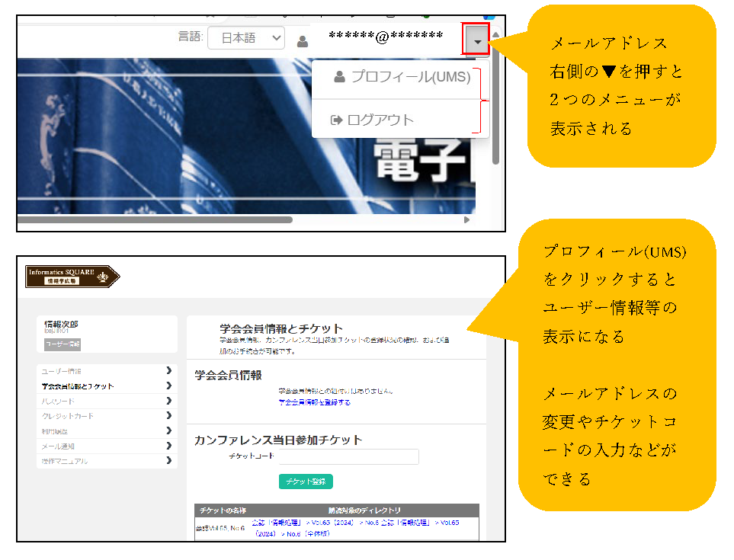The width and height of the screenshot is (734, 560).
Task: Click the 学会会員情報を登録する link
Action: click(x=314, y=402)
